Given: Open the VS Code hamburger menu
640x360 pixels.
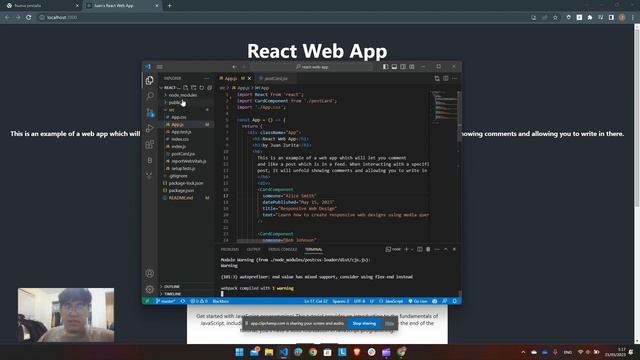Looking at the screenshot, I should tap(160, 67).
